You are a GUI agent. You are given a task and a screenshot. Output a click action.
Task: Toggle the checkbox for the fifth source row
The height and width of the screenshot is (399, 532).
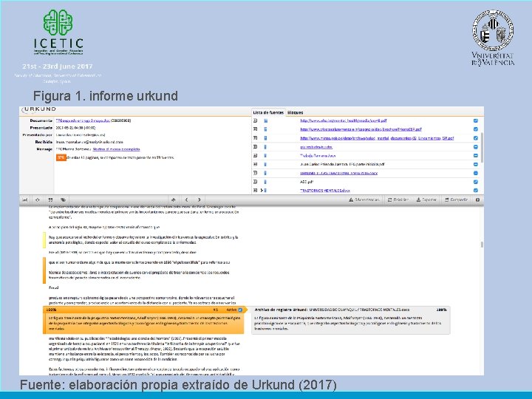pyautogui.click(x=475, y=156)
